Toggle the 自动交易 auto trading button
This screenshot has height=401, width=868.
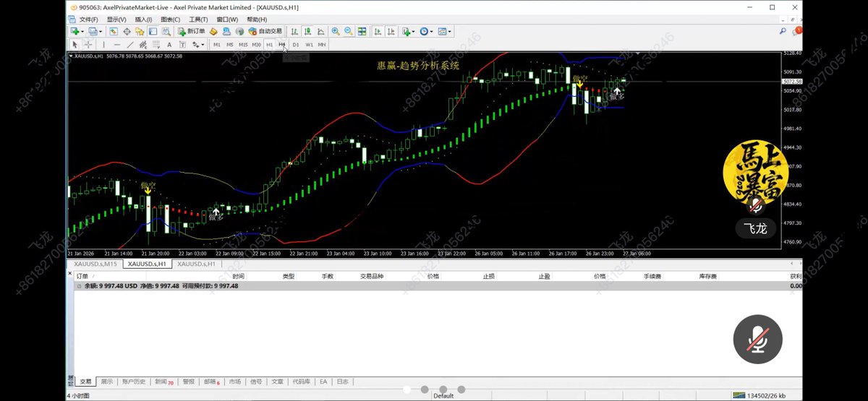click(x=265, y=32)
